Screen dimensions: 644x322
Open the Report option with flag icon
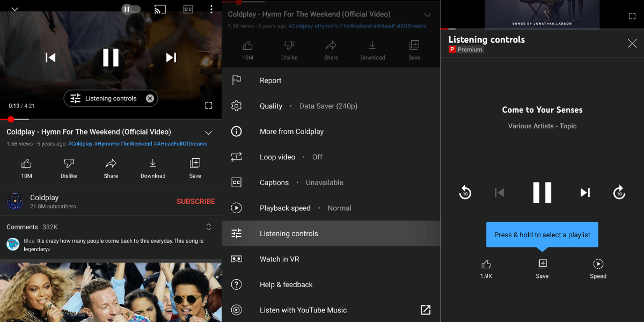[x=270, y=80]
